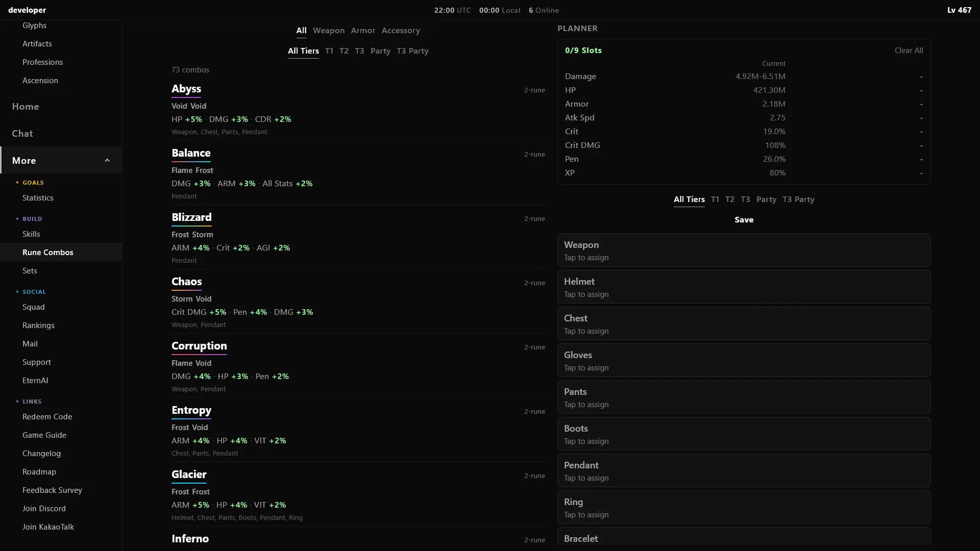Assign a combo to the Gloves slot
This screenshot has height=551, width=980.
[x=744, y=361]
